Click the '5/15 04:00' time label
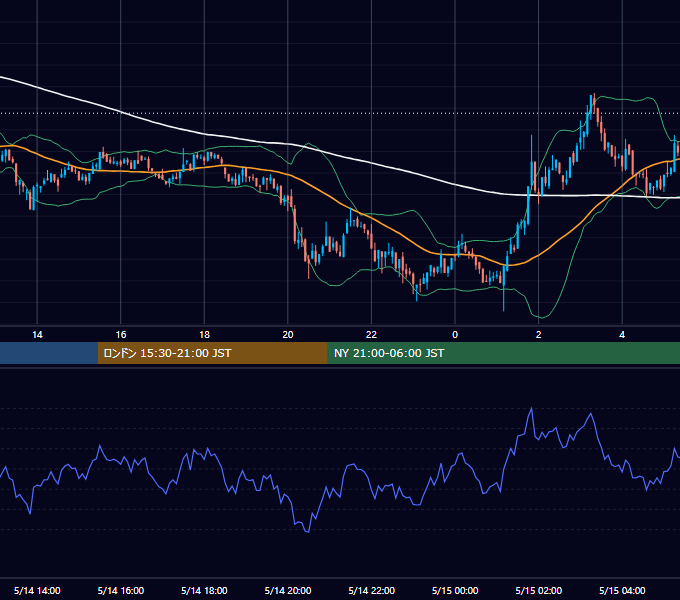680x600 pixels. tap(622, 590)
